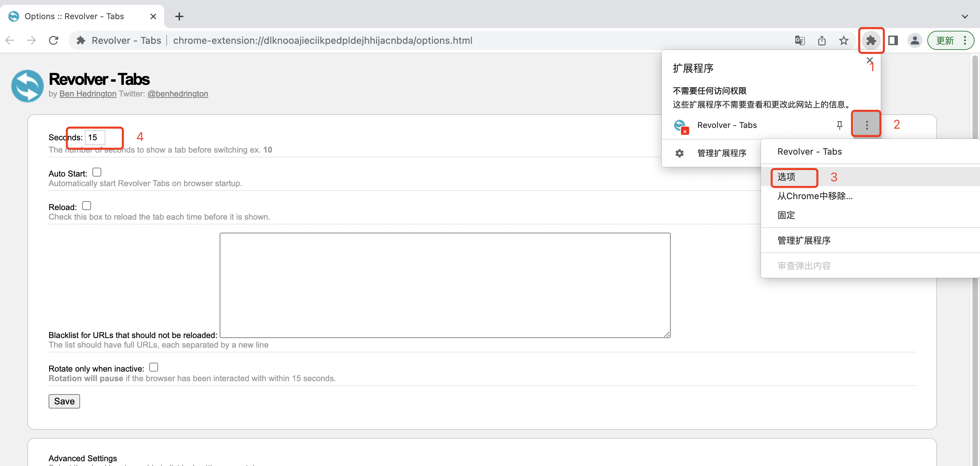Click the page vertical scrollbar
980x466 pixels.
975,259
